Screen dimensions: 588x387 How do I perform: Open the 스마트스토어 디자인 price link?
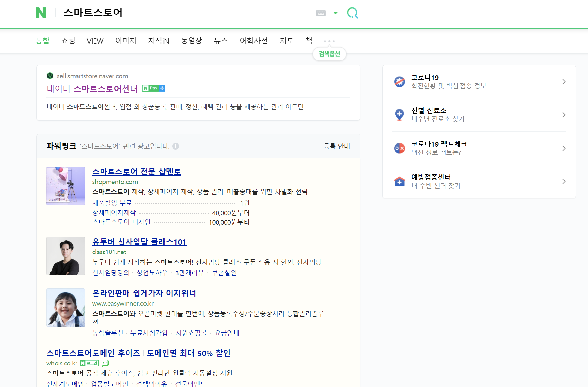point(121,222)
